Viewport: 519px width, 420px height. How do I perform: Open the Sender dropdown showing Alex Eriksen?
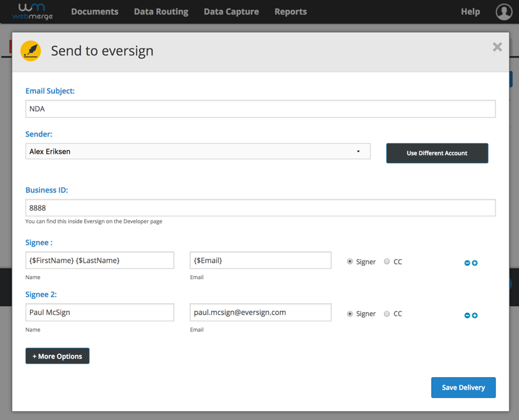tap(198, 151)
